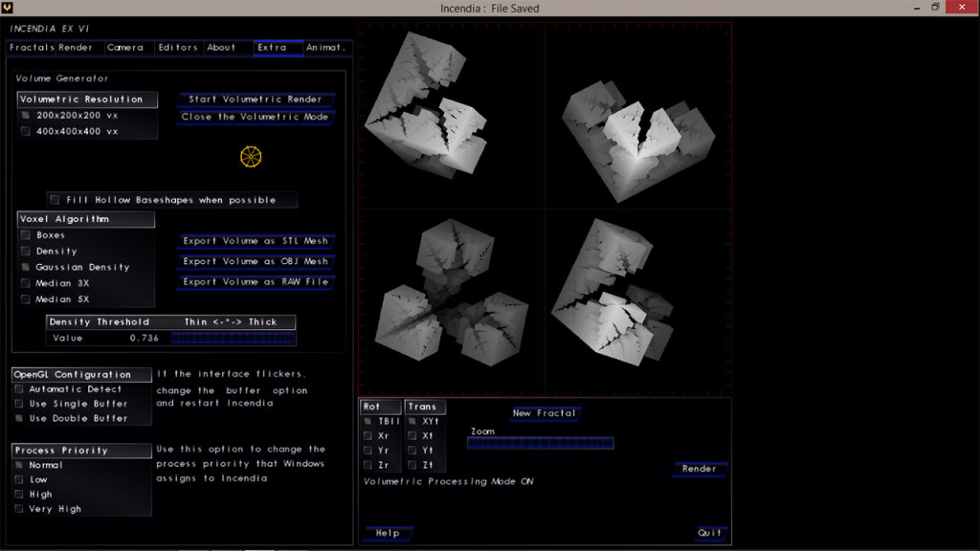Viewport: 980px width, 551px height.
Task: Export Volume as OBJ Mesh
Action: [x=256, y=262]
